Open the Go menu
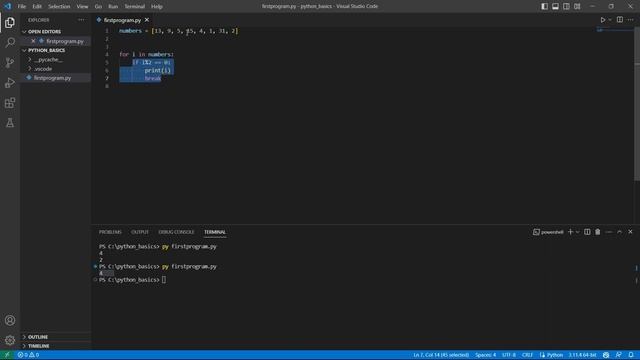 pyautogui.click(x=98, y=6)
